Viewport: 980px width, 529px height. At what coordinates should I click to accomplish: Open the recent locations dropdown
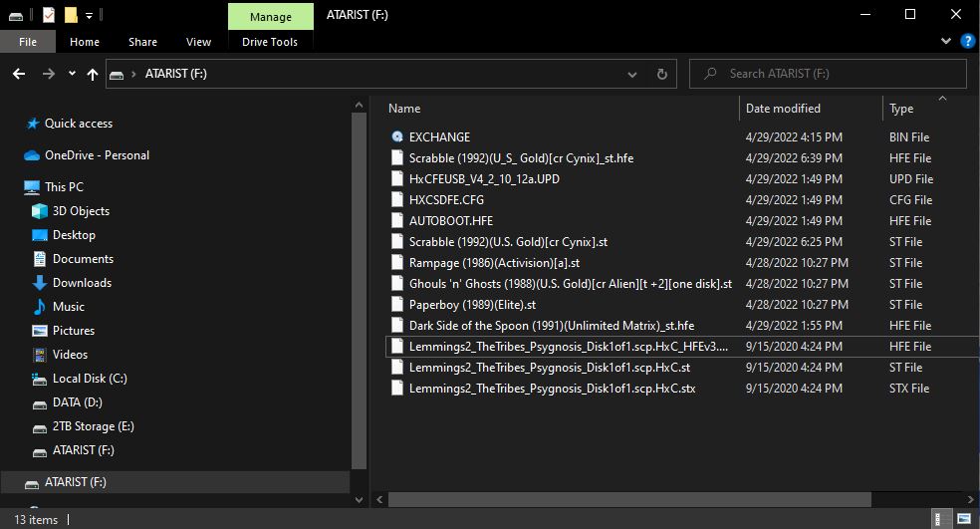click(x=72, y=74)
